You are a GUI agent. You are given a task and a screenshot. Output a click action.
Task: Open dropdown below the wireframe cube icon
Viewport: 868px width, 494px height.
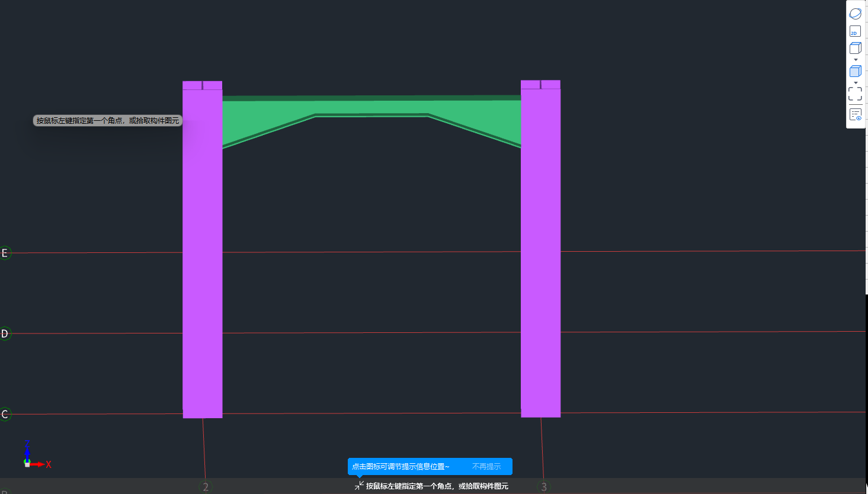(x=856, y=60)
